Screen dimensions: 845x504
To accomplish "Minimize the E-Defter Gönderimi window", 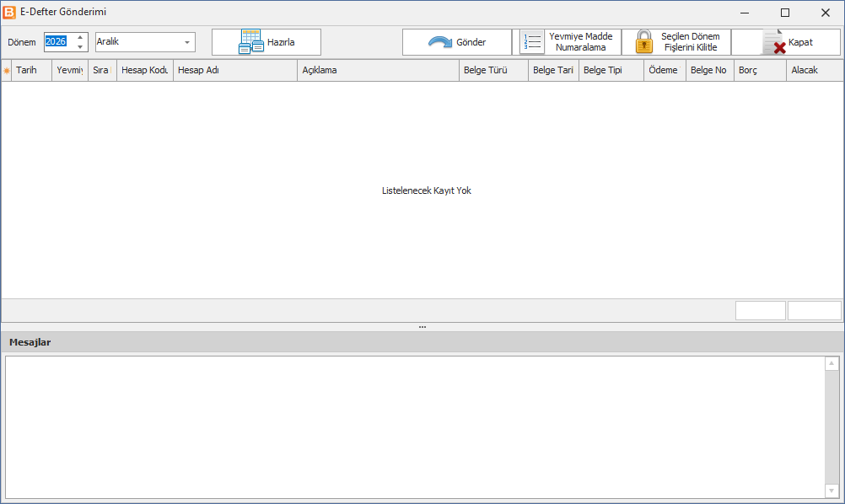I will pos(745,13).
